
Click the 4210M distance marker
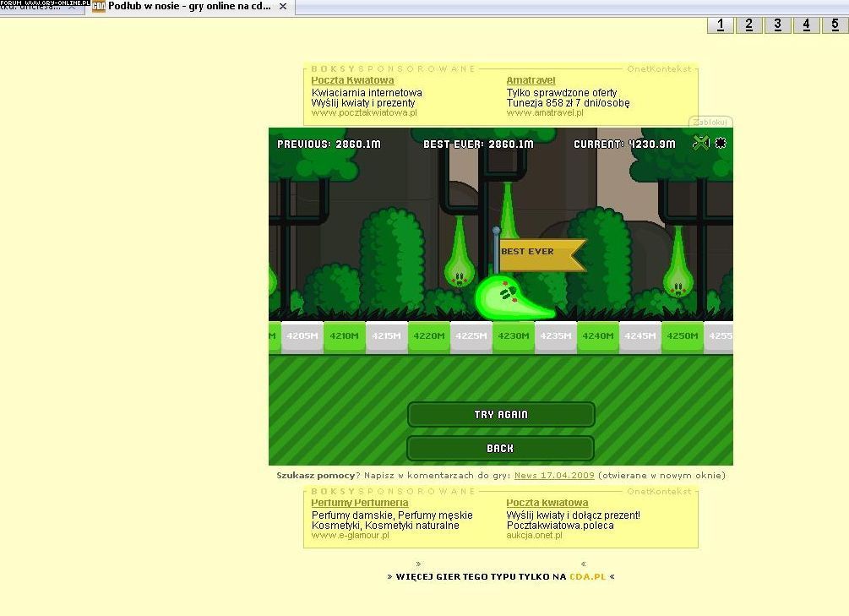345,337
